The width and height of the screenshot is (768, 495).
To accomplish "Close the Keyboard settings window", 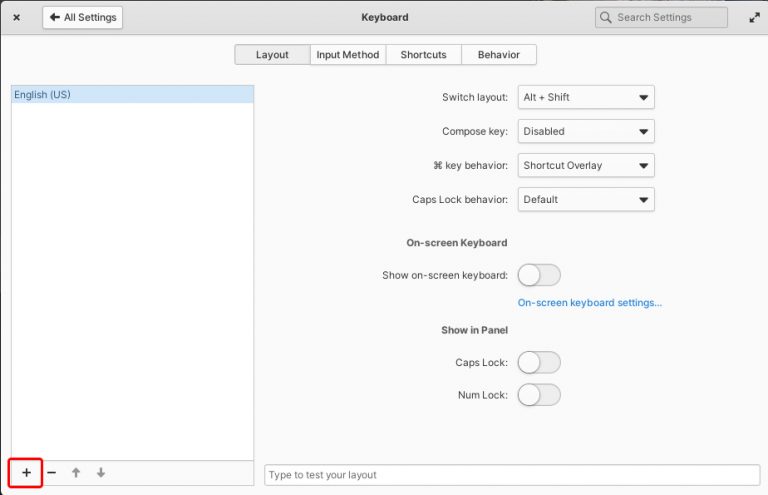I will coord(16,17).
